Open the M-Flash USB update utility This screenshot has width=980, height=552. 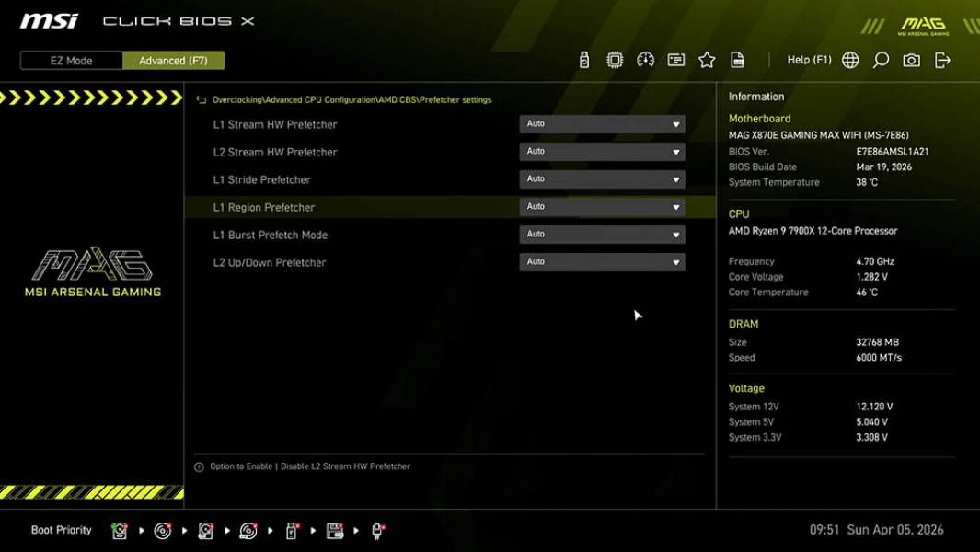pos(583,60)
